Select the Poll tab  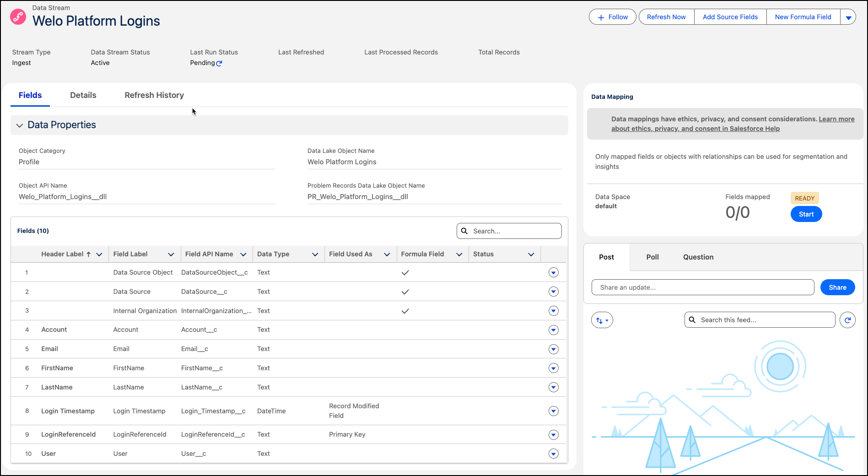(652, 257)
